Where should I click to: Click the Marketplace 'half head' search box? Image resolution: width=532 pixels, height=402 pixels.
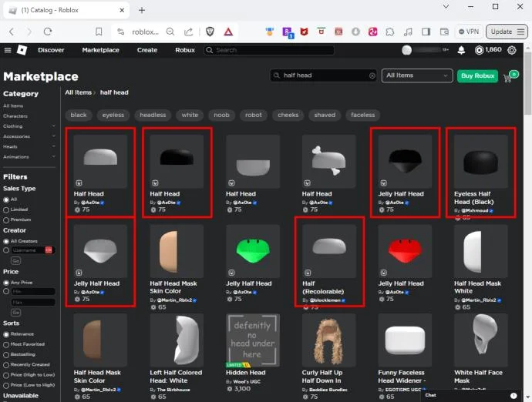(324, 75)
